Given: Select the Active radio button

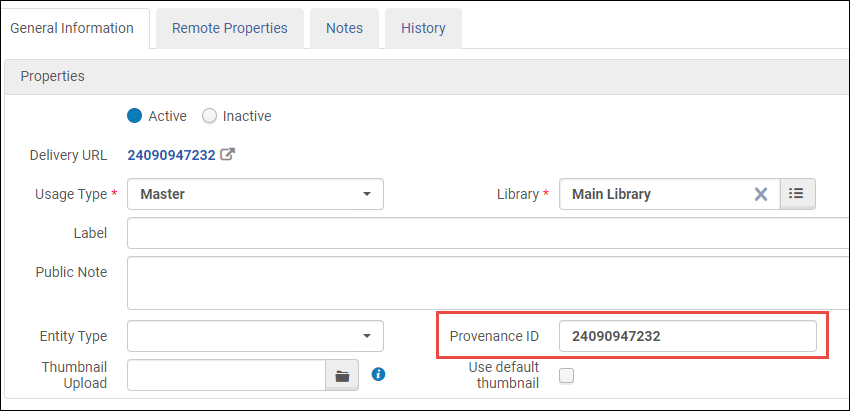Looking at the screenshot, I should pyautogui.click(x=135, y=116).
